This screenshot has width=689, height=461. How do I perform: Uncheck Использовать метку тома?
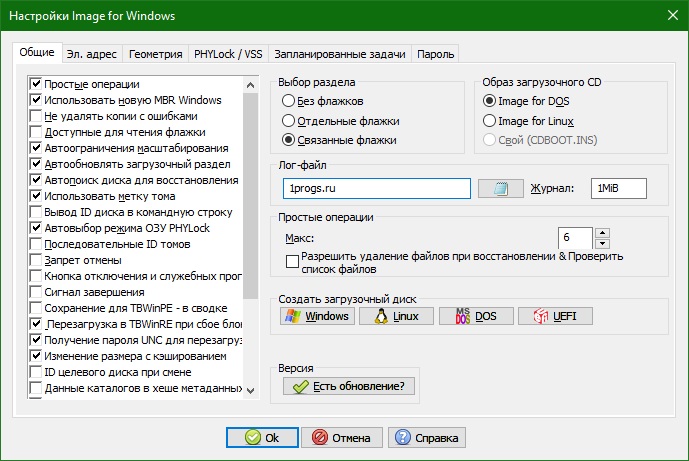click(x=36, y=196)
